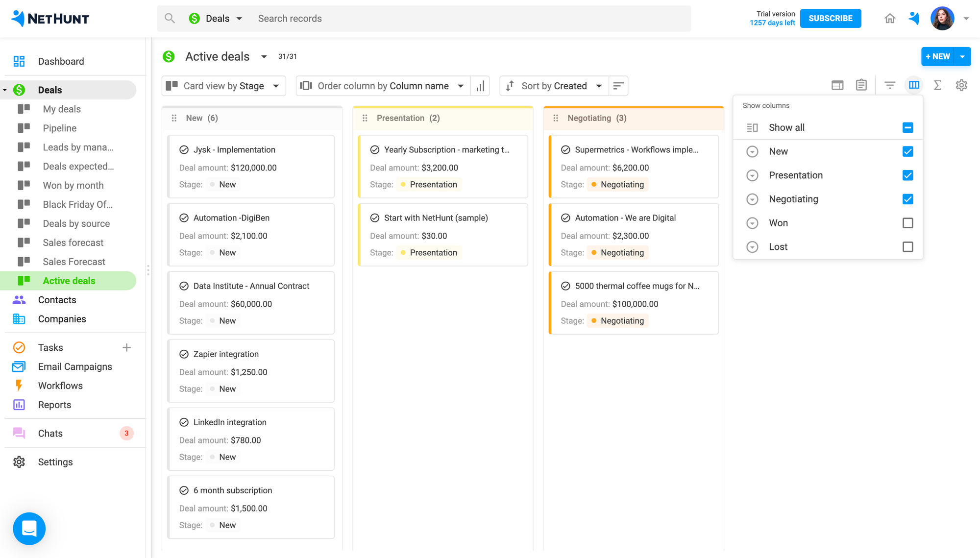The width and height of the screenshot is (980, 558).
Task: Toggle the Won column checkbox
Action: (907, 222)
